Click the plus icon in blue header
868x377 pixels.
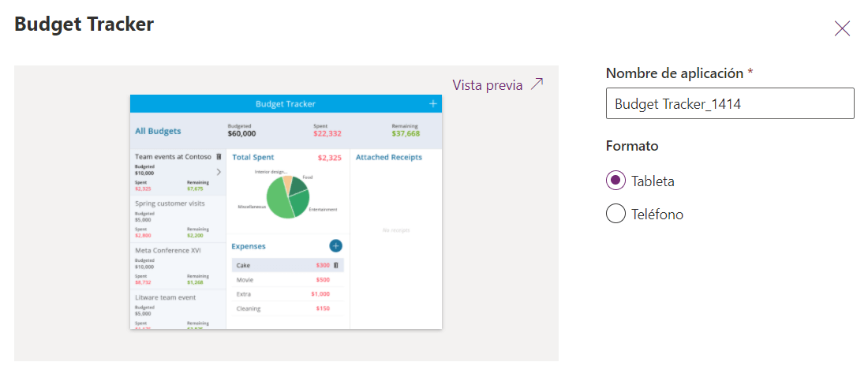pyautogui.click(x=432, y=104)
